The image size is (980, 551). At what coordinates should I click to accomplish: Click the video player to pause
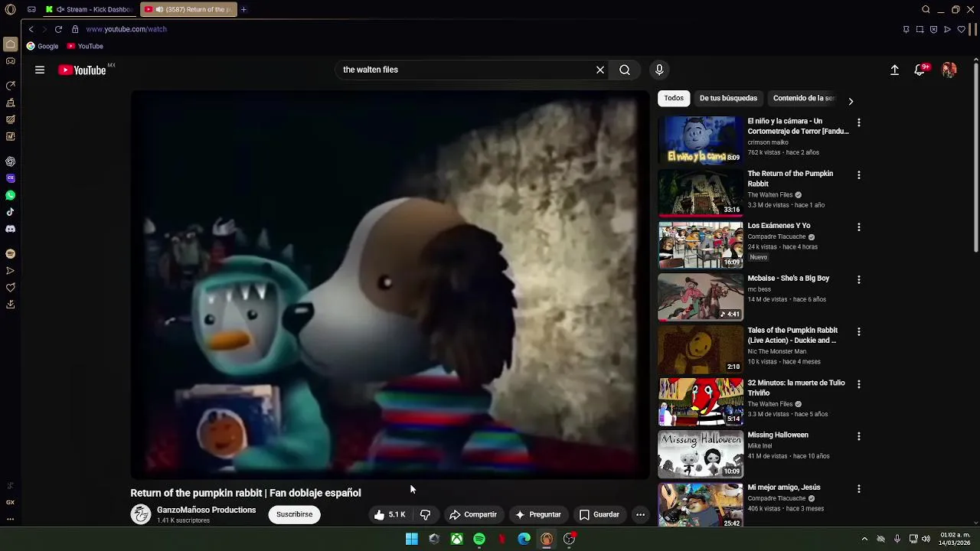coord(390,285)
